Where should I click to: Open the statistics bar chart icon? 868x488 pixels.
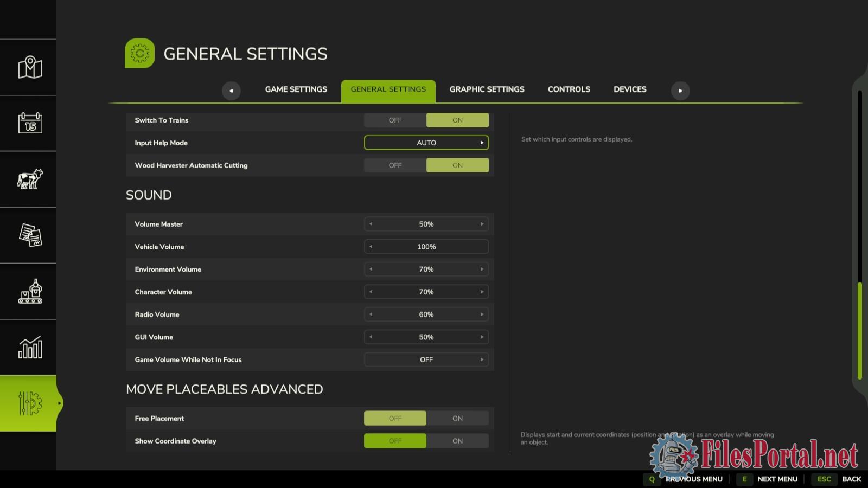[30, 347]
